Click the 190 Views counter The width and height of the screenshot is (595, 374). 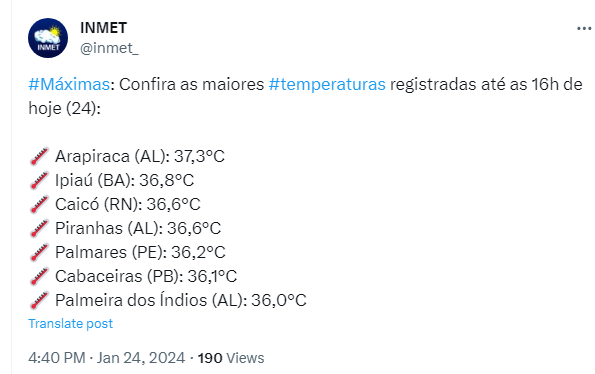pos(231,358)
